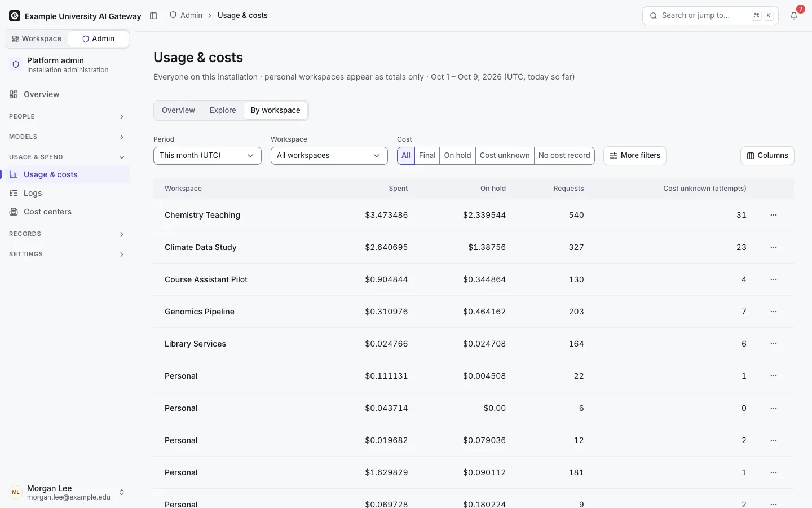Open Cost centers page

pyautogui.click(x=67, y=212)
